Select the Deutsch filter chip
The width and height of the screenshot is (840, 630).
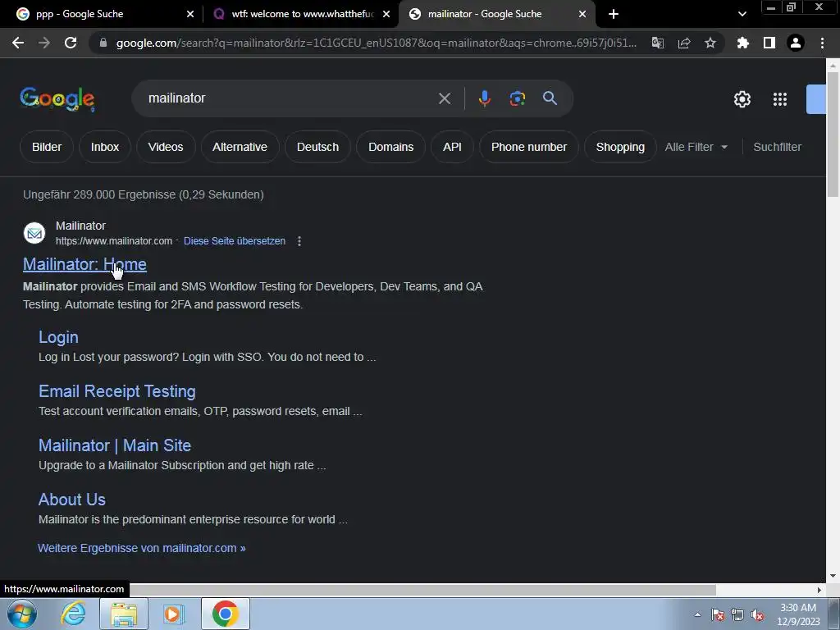[317, 147]
